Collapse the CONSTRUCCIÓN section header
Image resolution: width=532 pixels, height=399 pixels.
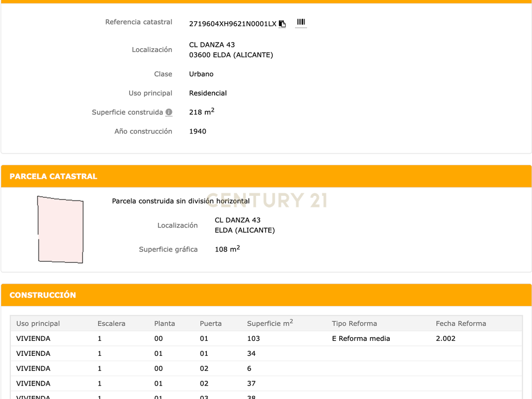pyautogui.click(x=267, y=295)
